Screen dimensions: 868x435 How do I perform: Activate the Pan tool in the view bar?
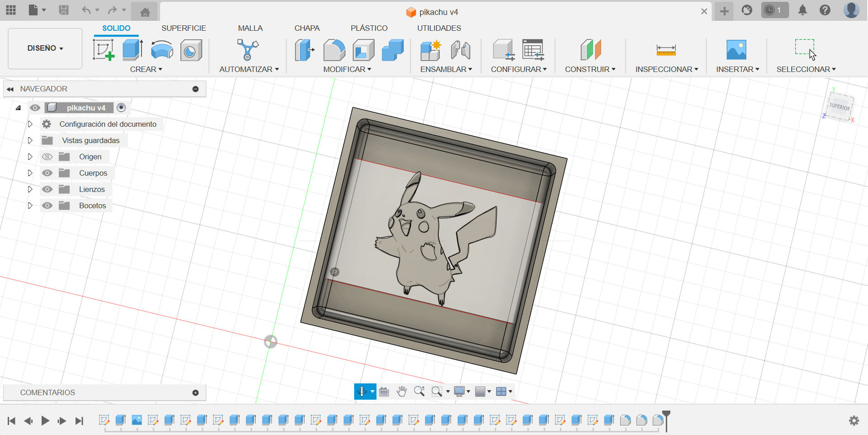402,391
